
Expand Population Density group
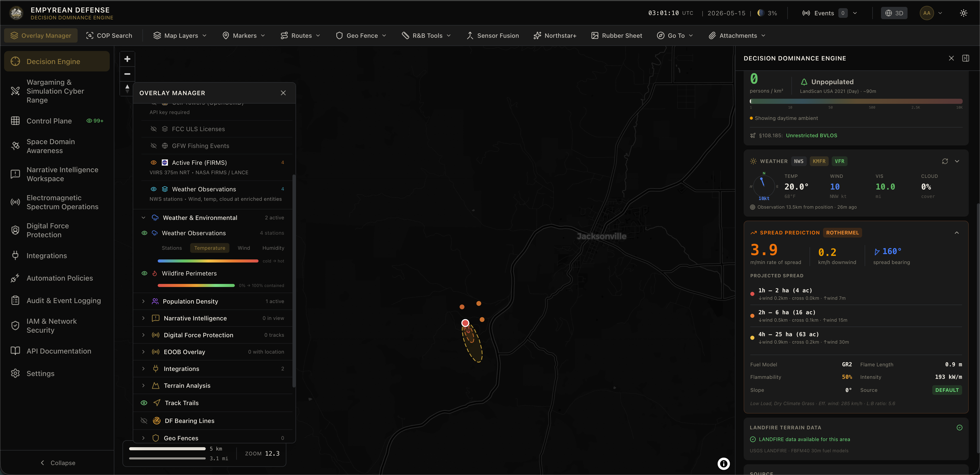(143, 301)
